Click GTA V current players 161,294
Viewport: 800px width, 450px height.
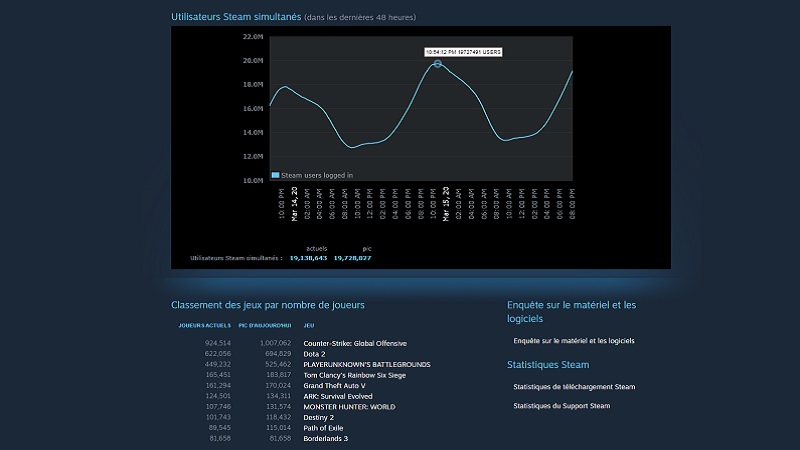pyautogui.click(x=218, y=386)
